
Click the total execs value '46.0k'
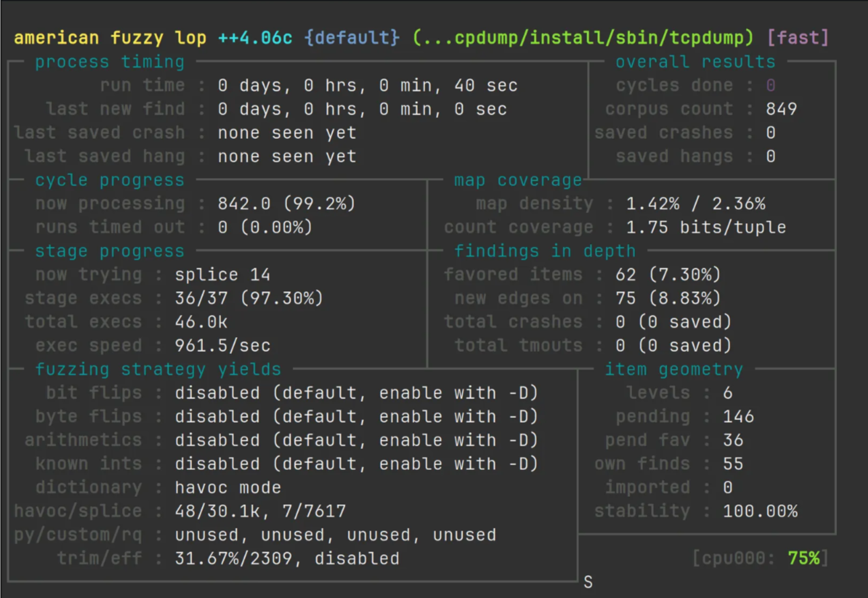[201, 322]
